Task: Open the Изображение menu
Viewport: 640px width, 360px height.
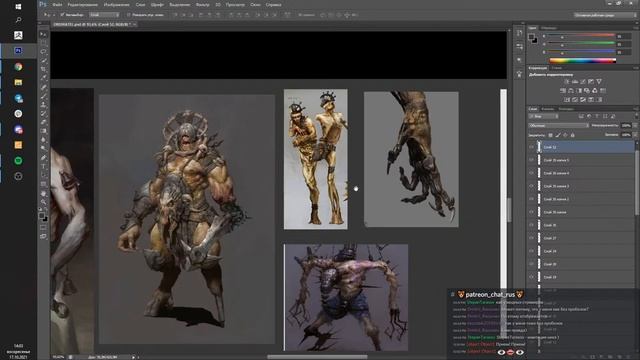Action: (x=116, y=5)
